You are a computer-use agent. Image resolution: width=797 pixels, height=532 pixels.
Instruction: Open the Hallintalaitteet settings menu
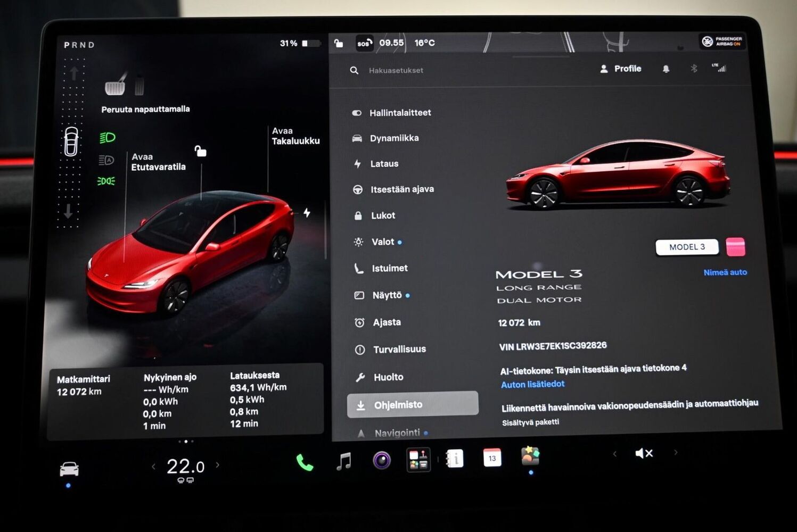pyautogui.click(x=392, y=113)
